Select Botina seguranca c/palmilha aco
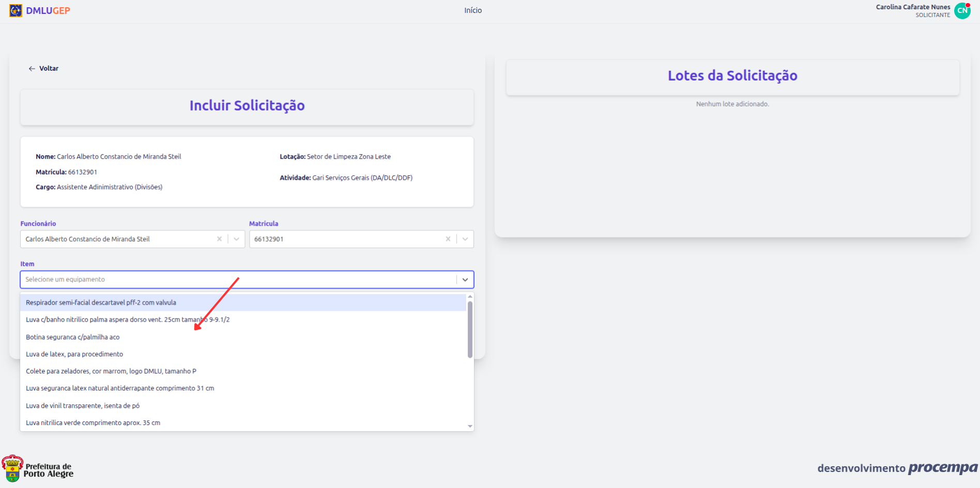Screen dimensions: 980x488 point(72,337)
